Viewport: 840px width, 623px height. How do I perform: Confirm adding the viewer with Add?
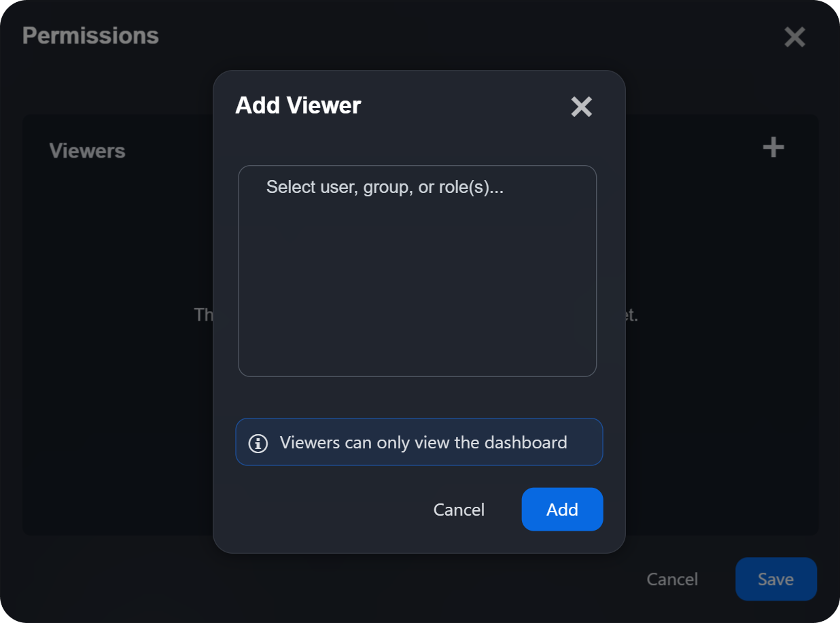[x=562, y=510]
